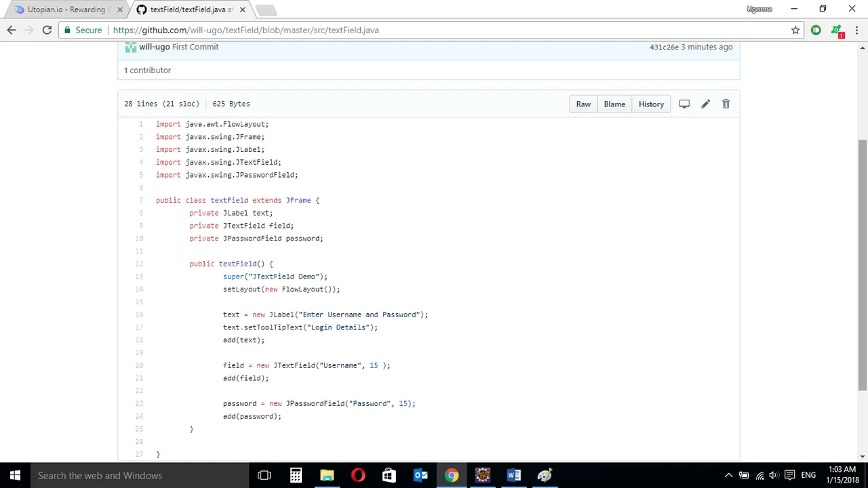Click the text "1 contributor"
The width and height of the screenshot is (868, 488).
click(147, 70)
